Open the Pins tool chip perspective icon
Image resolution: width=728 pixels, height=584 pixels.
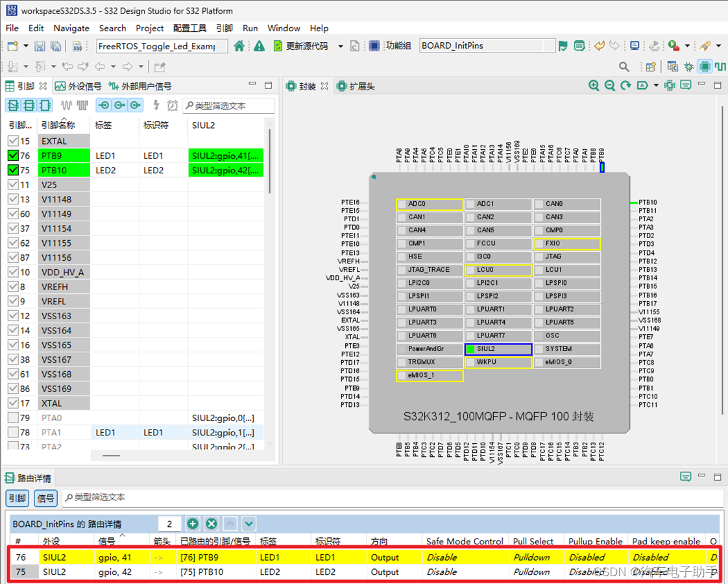[705, 66]
